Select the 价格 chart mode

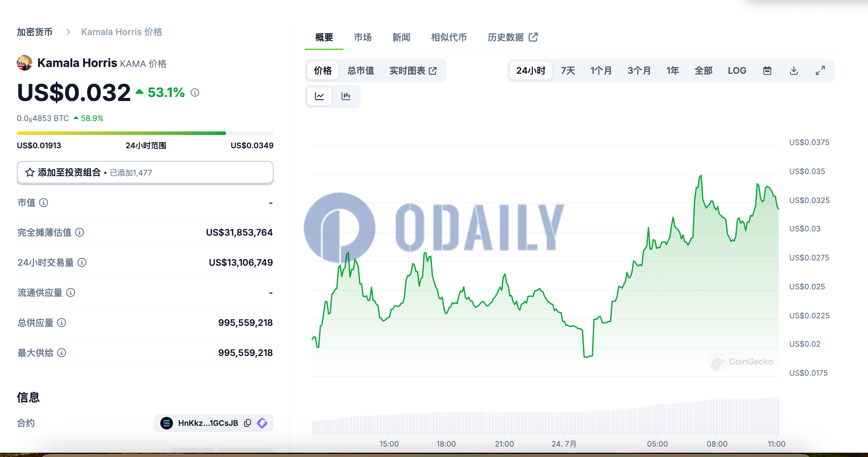pyautogui.click(x=323, y=71)
